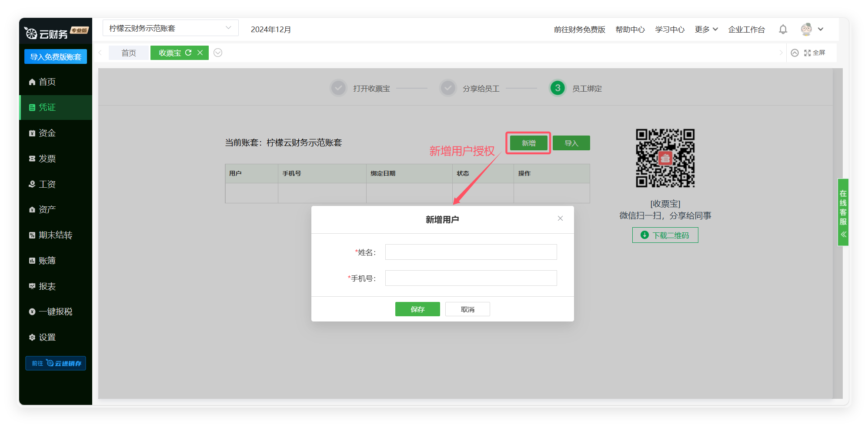Open the user avatar menu
This screenshot has height=424, width=868.
tap(811, 30)
